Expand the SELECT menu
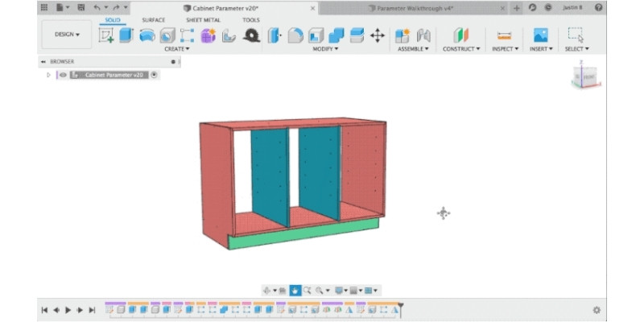Viewport: 644px width, 322px height. 577,49
